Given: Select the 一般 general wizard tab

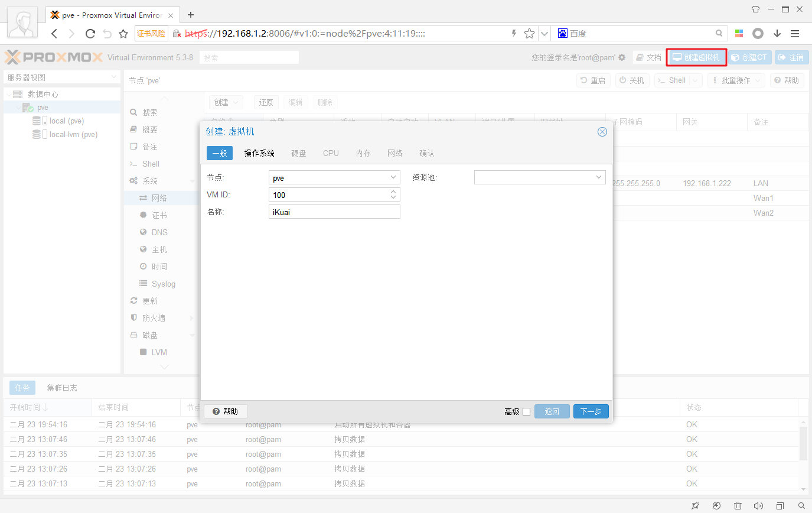Looking at the screenshot, I should tap(220, 153).
